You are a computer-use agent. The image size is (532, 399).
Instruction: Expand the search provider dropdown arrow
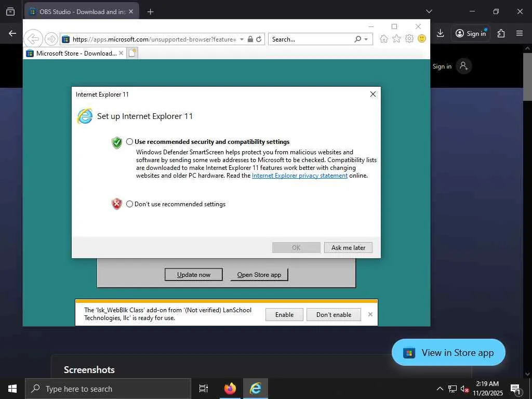pos(366,39)
